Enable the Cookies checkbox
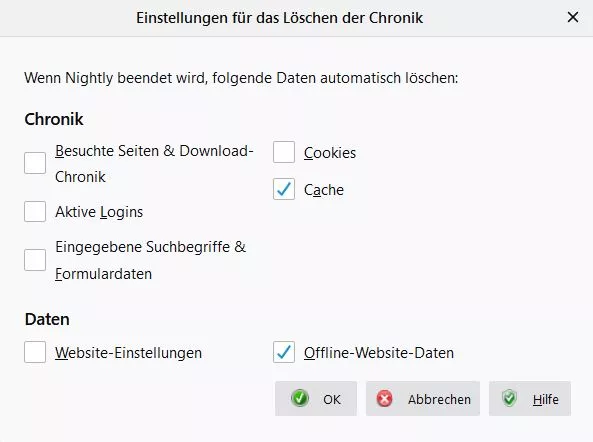This screenshot has height=442, width=593. pyautogui.click(x=284, y=152)
